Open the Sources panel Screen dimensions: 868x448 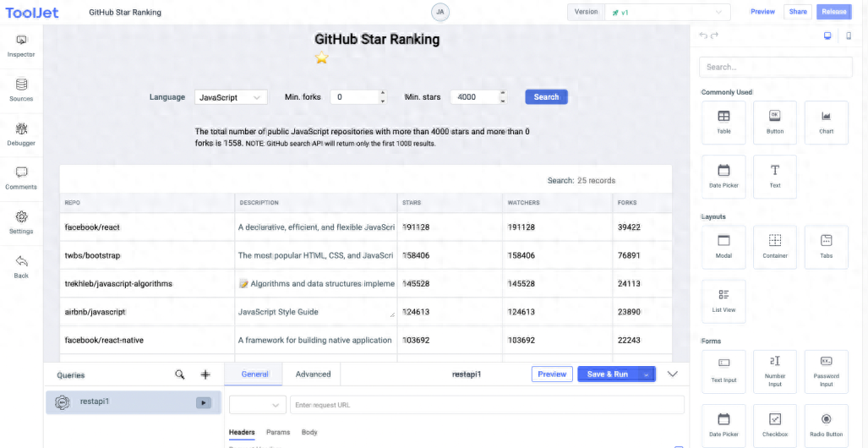pyautogui.click(x=21, y=90)
